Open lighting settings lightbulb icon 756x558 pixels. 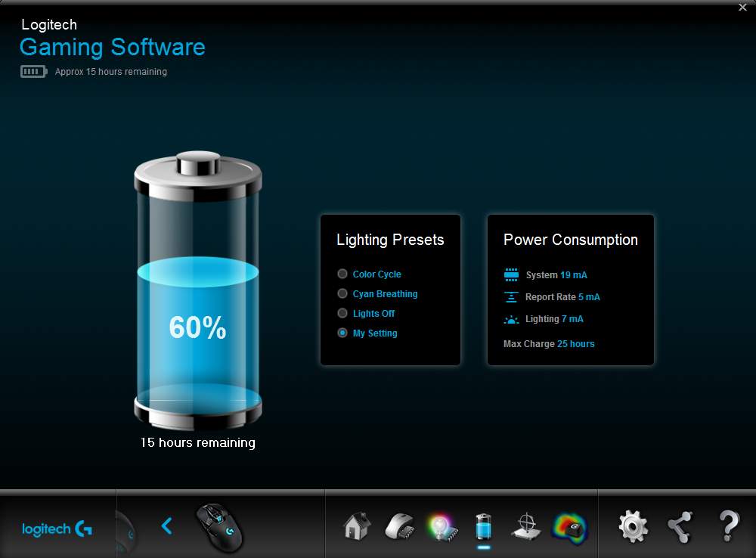pyautogui.click(x=441, y=525)
